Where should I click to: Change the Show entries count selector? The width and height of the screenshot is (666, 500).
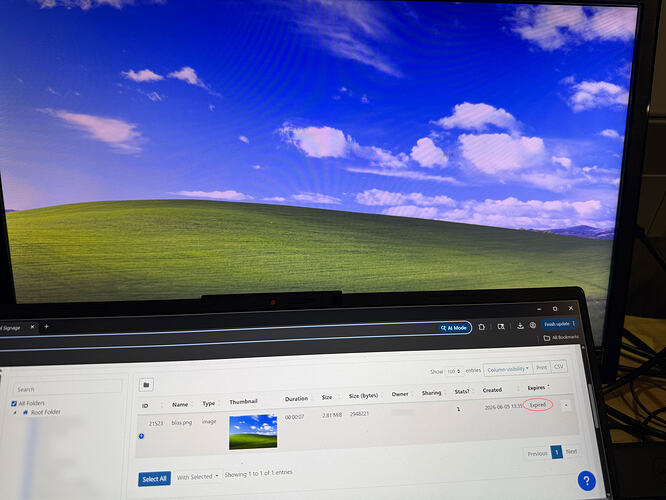[x=454, y=371]
